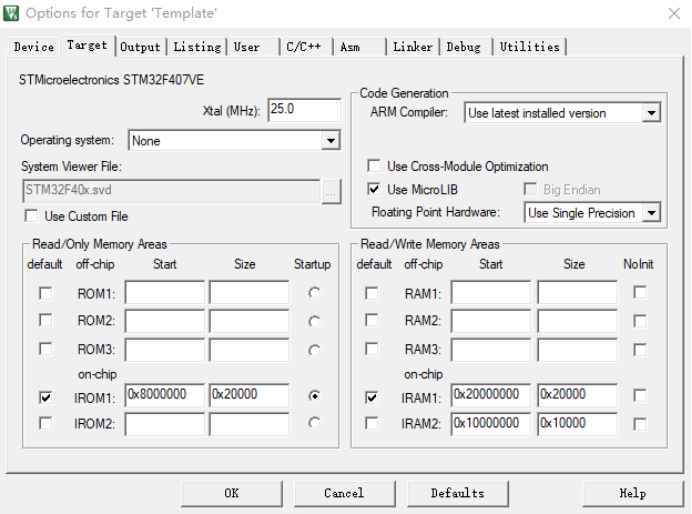Screen dimensions: 692x514
Task: Switch to the Target tab
Action: point(87,45)
